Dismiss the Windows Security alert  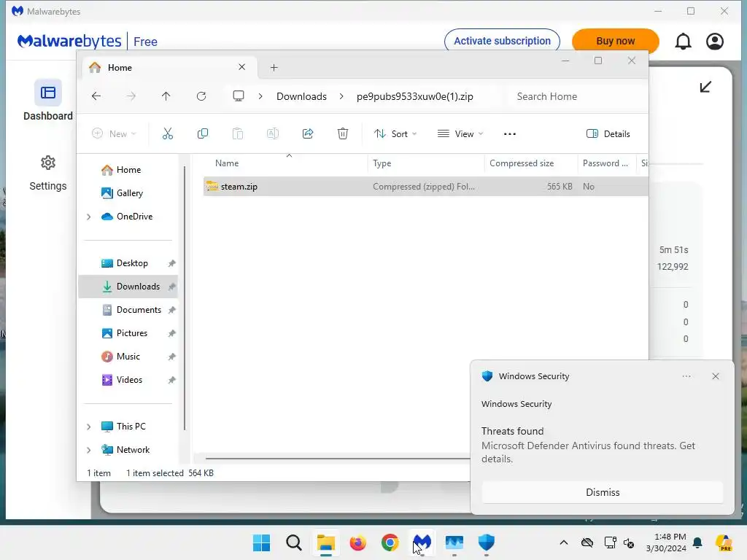click(603, 492)
